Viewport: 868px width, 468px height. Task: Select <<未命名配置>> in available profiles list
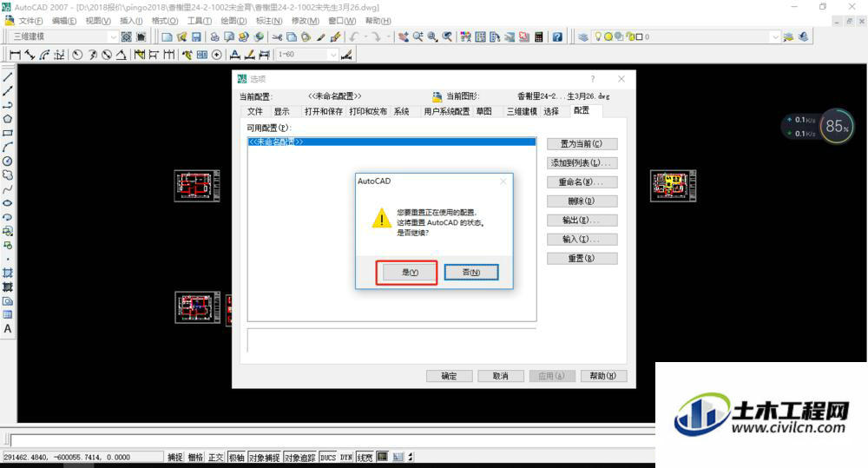coord(391,142)
